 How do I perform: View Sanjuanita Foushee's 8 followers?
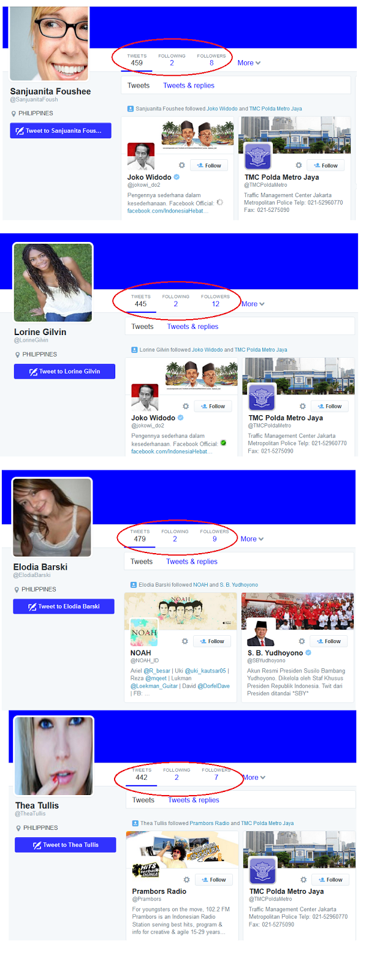pyautogui.click(x=211, y=59)
